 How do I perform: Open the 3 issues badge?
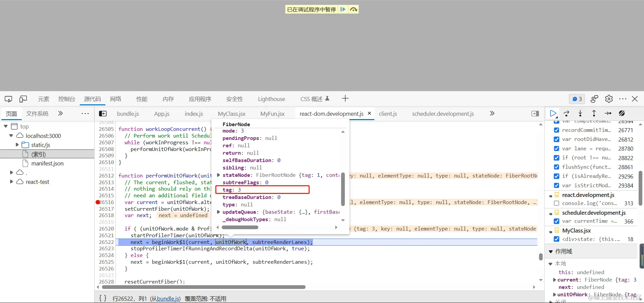coord(577,99)
